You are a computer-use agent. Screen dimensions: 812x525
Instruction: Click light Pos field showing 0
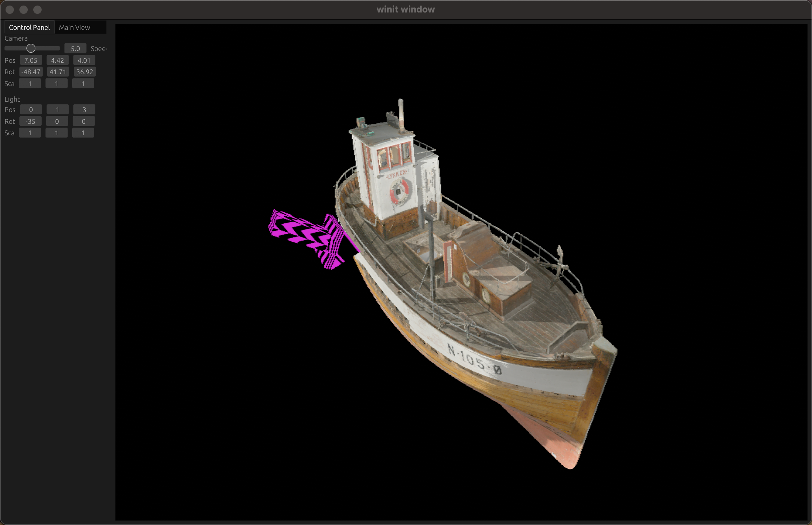(x=31, y=110)
